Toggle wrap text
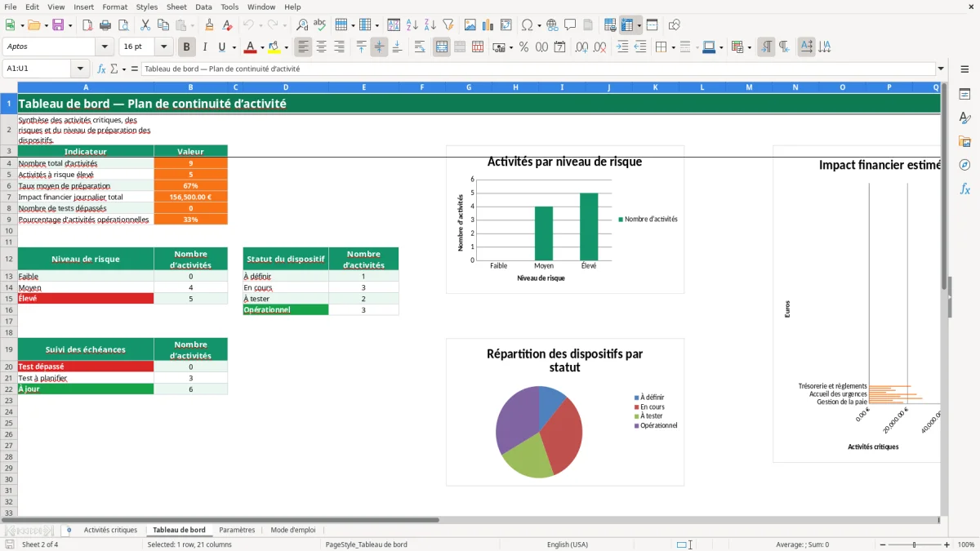The image size is (980, 551). click(x=420, y=47)
